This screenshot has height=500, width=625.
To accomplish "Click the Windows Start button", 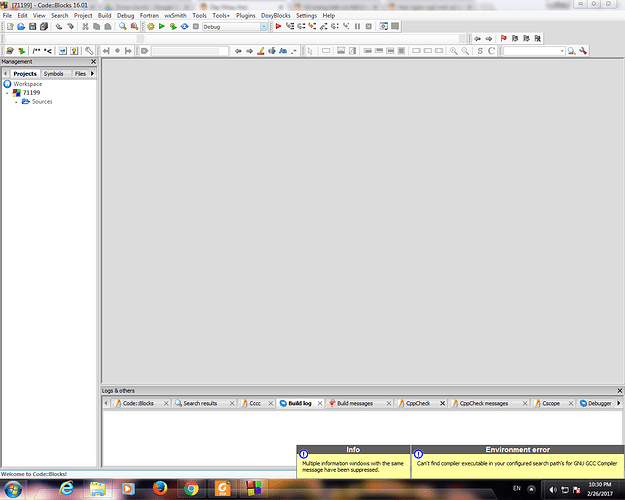I will pos(13,489).
